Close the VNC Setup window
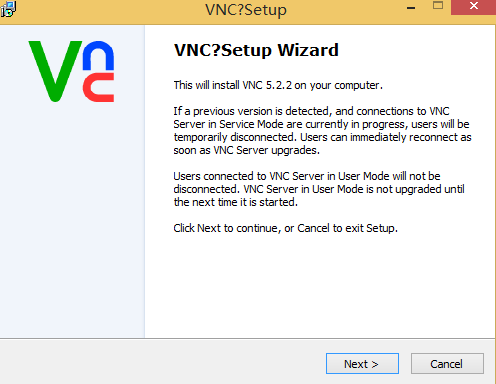The image size is (496, 384). click(473, 7)
